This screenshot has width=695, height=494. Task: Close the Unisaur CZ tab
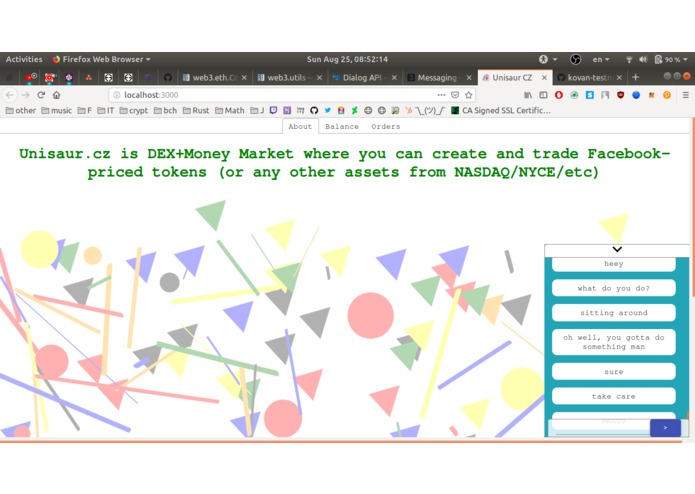pyautogui.click(x=544, y=78)
